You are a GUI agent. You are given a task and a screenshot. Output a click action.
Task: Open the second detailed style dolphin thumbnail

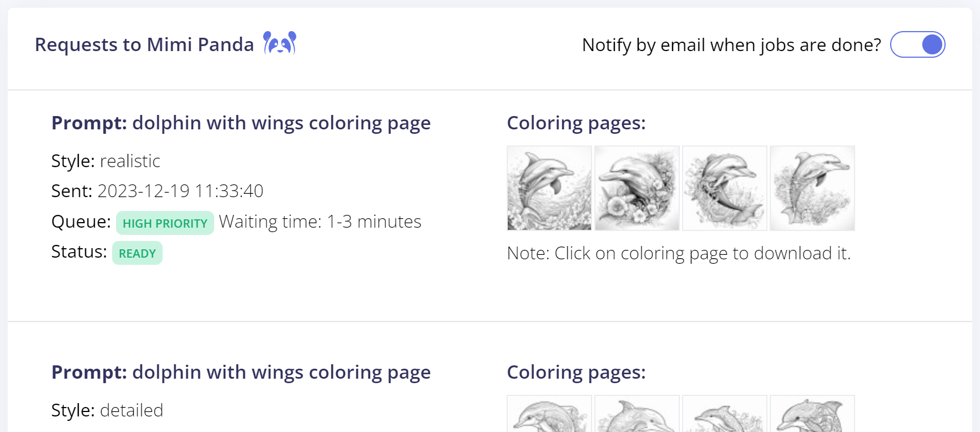pos(637,414)
